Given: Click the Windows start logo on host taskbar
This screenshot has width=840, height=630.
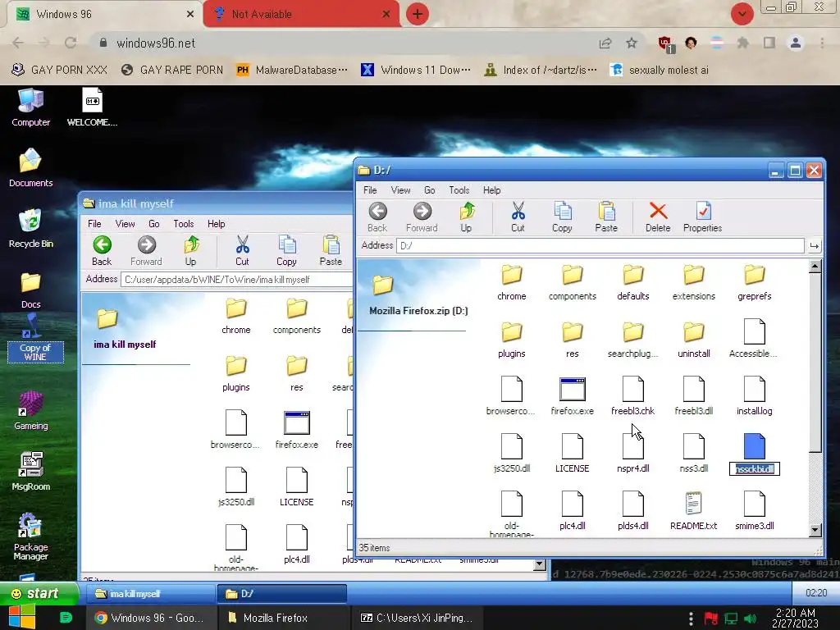Looking at the screenshot, I should pyautogui.click(x=22, y=618).
